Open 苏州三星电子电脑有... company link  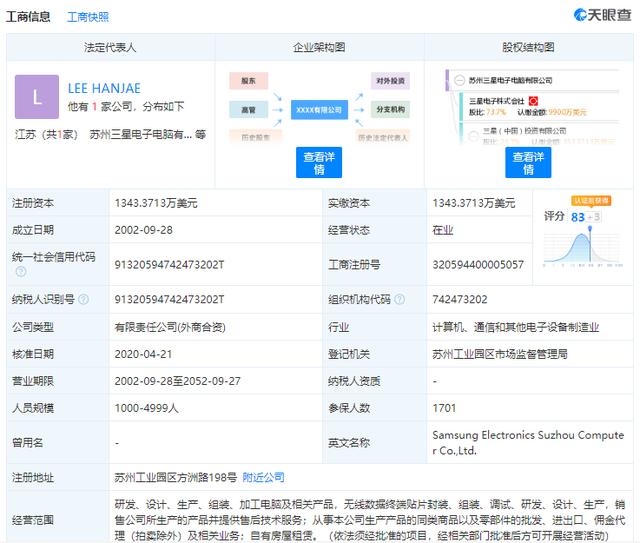click(x=142, y=134)
